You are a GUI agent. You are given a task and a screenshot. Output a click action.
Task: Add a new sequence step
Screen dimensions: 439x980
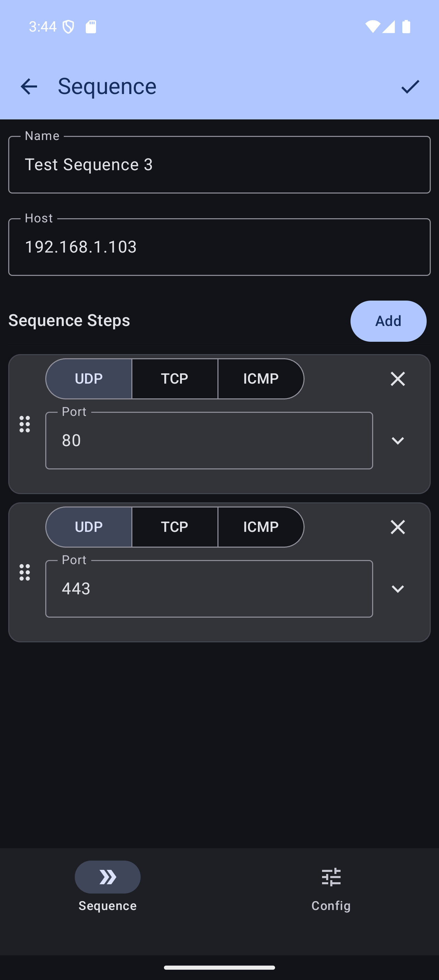pos(388,321)
